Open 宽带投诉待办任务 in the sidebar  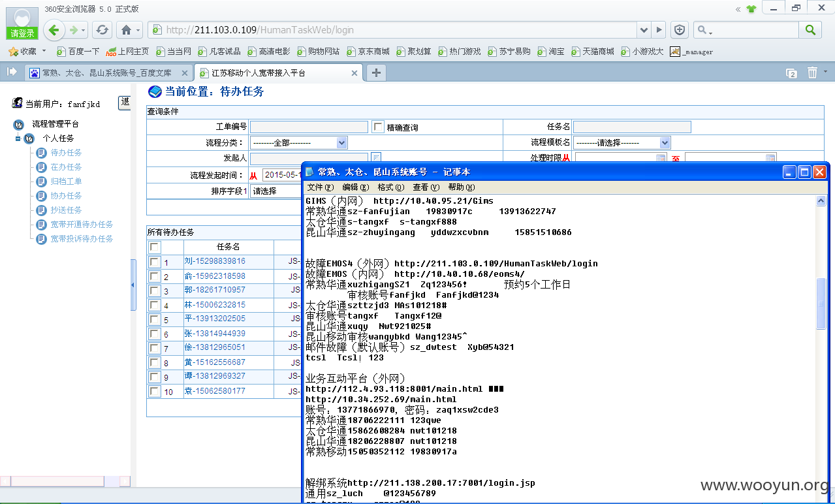coord(82,239)
